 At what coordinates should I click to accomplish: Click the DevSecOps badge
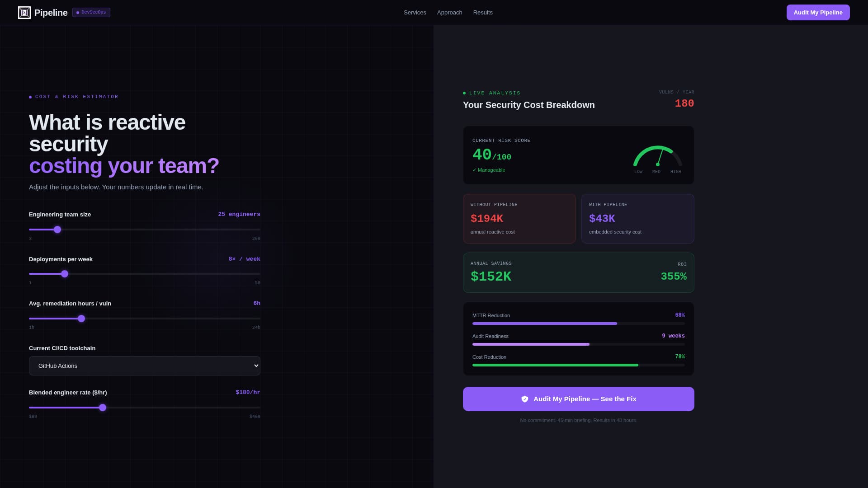[91, 12]
